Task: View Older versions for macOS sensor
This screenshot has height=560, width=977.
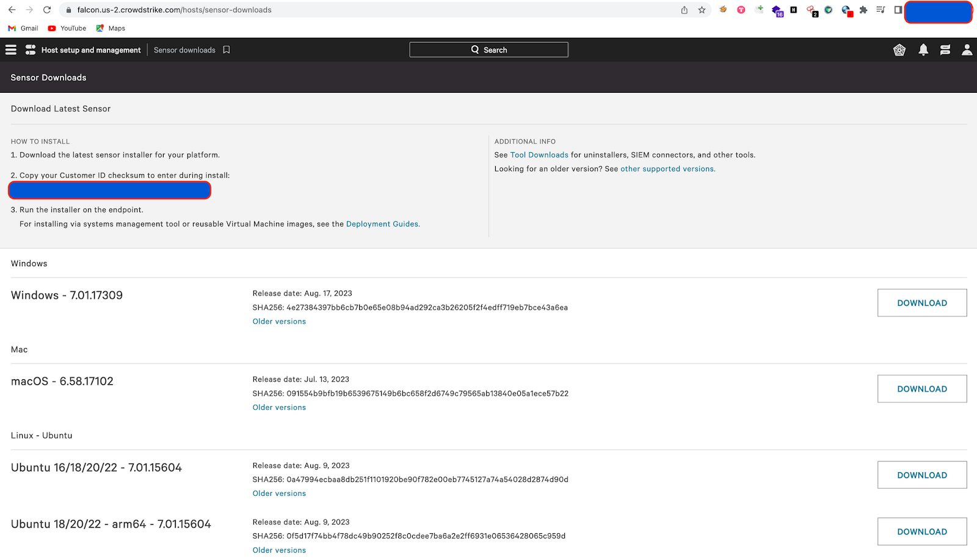Action: coord(279,408)
